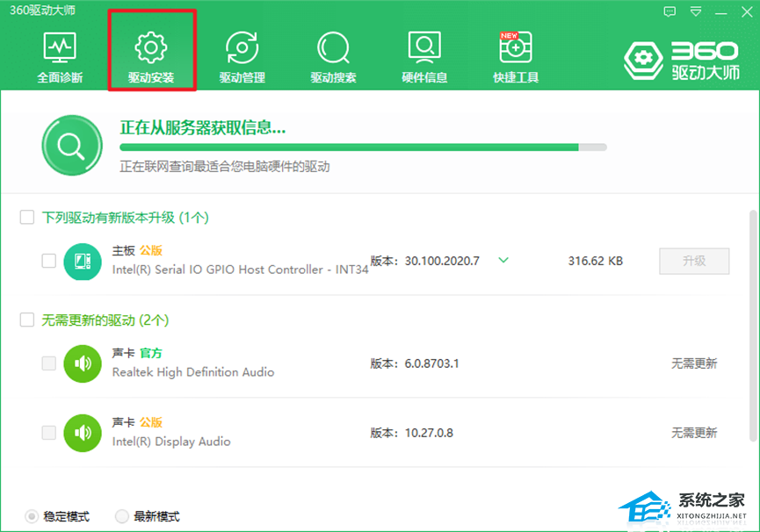This screenshot has width=760, height=532.
Task: Expand the version 30.100.2020.7 dropdown arrow
Action: tap(503, 260)
